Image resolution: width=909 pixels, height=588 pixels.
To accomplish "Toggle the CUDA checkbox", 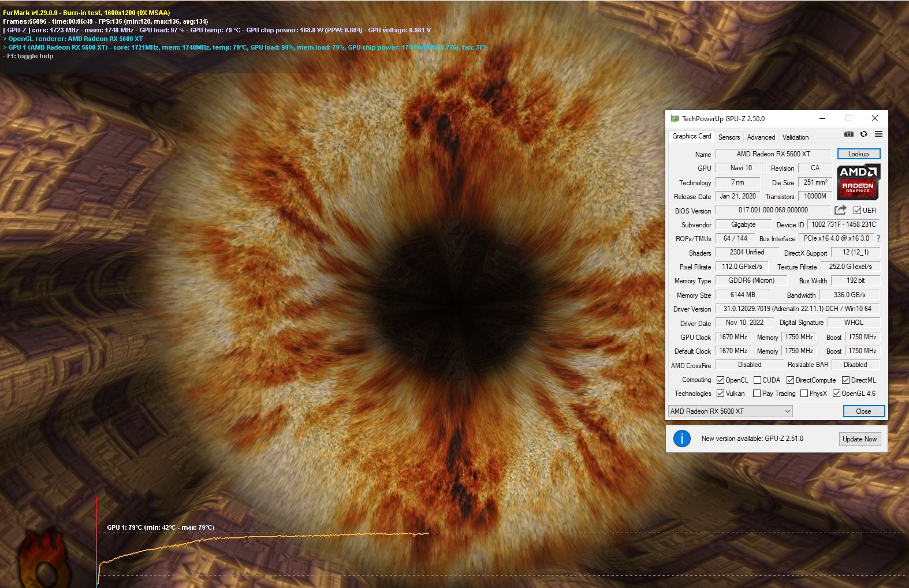I will (x=757, y=380).
